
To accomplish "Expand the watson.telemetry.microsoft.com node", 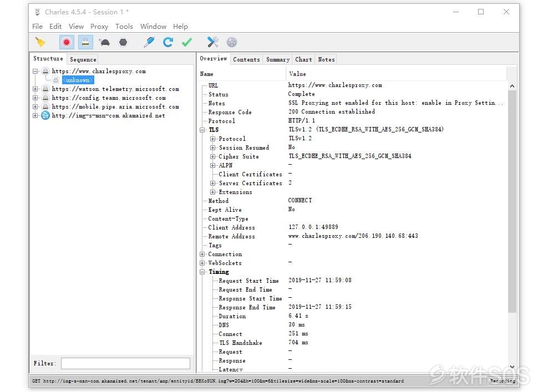I will pyautogui.click(x=35, y=89).
